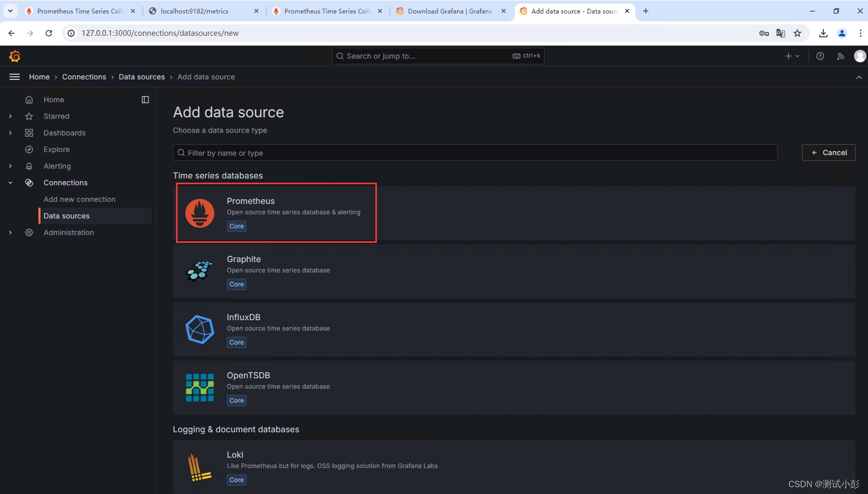The width and height of the screenshot is (868, 494).
Task: Click the Graphite logo icon
Action: point(200,271)
